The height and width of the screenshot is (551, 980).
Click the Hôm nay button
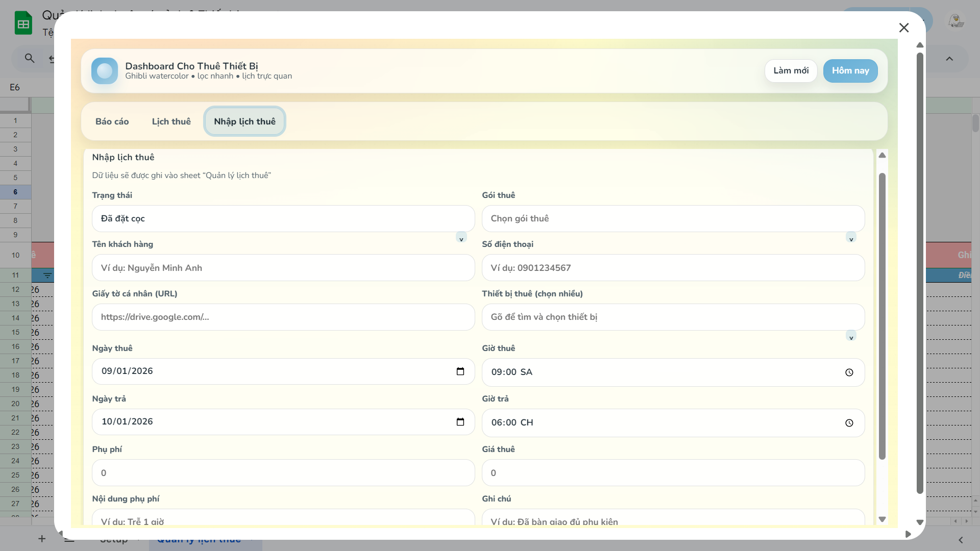pos(850,71)
